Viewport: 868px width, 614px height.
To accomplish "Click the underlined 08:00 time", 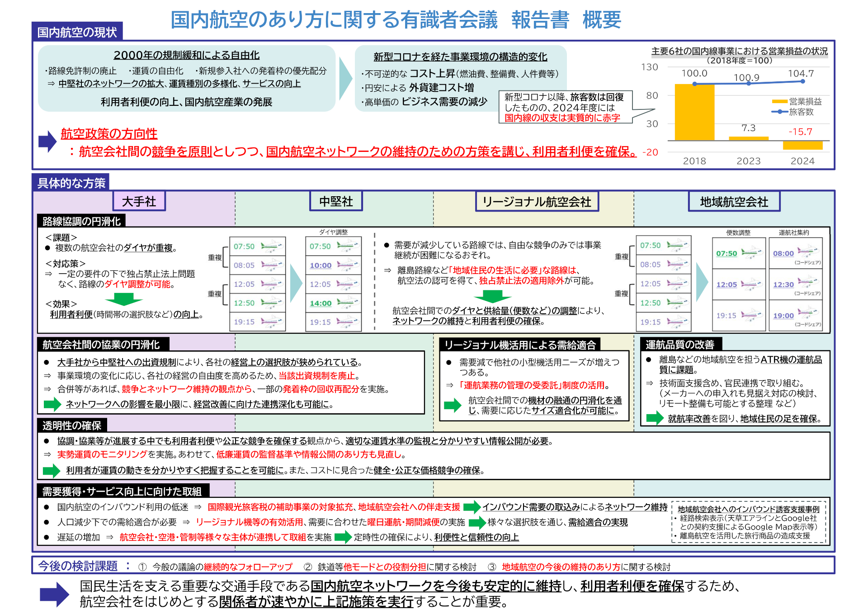I will [783, 254].
